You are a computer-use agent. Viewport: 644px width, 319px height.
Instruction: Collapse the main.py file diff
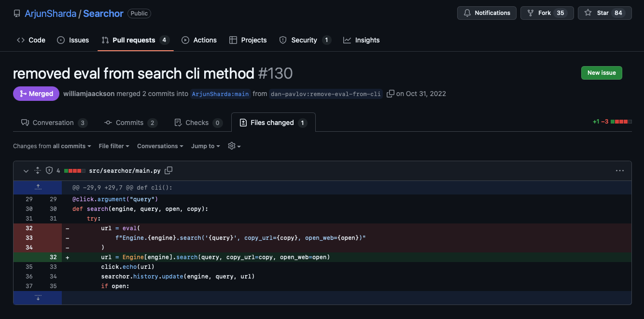tap(26, 170)
